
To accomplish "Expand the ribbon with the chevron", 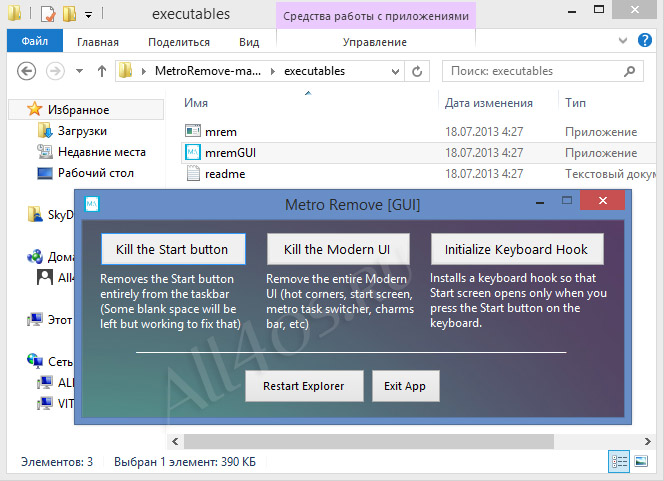I will [x=622, y=41].
